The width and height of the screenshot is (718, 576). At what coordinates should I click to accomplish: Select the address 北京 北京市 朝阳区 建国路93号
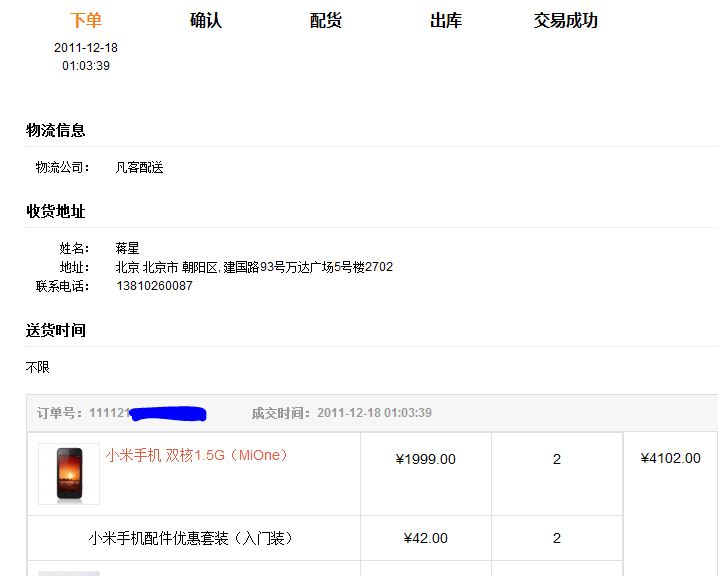point(254,266)
